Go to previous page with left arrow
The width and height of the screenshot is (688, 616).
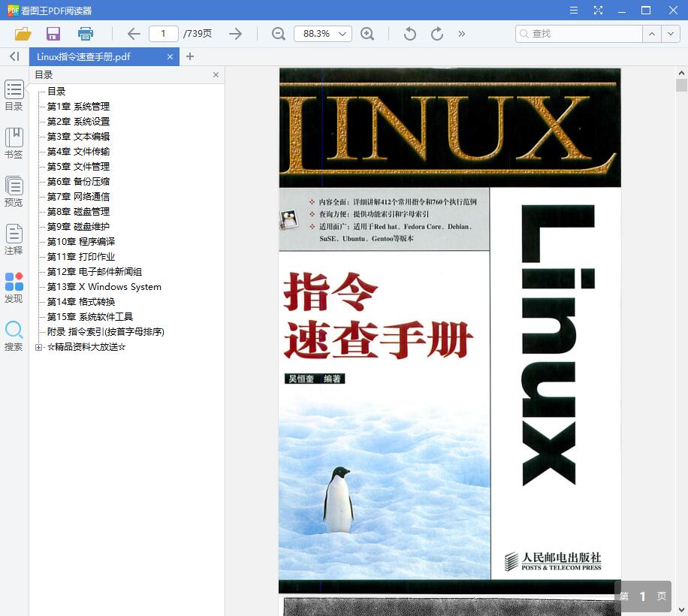[134, 34]
